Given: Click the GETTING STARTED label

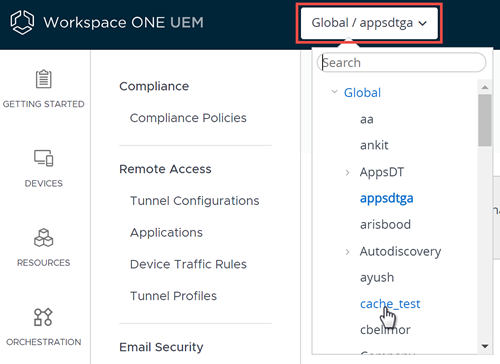Looking at the screenshot, I should click(x=44, y=104).
